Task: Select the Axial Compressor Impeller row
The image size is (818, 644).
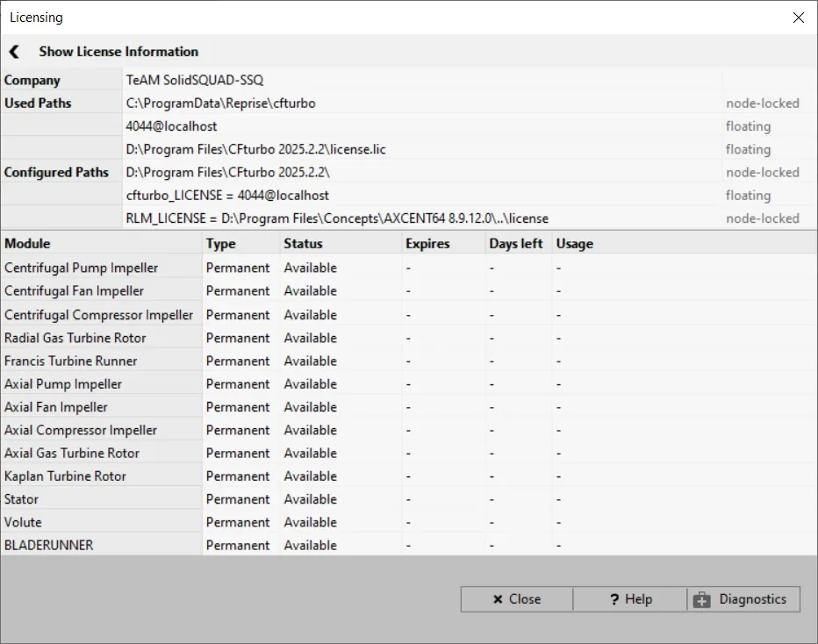Action: (409, 430)
